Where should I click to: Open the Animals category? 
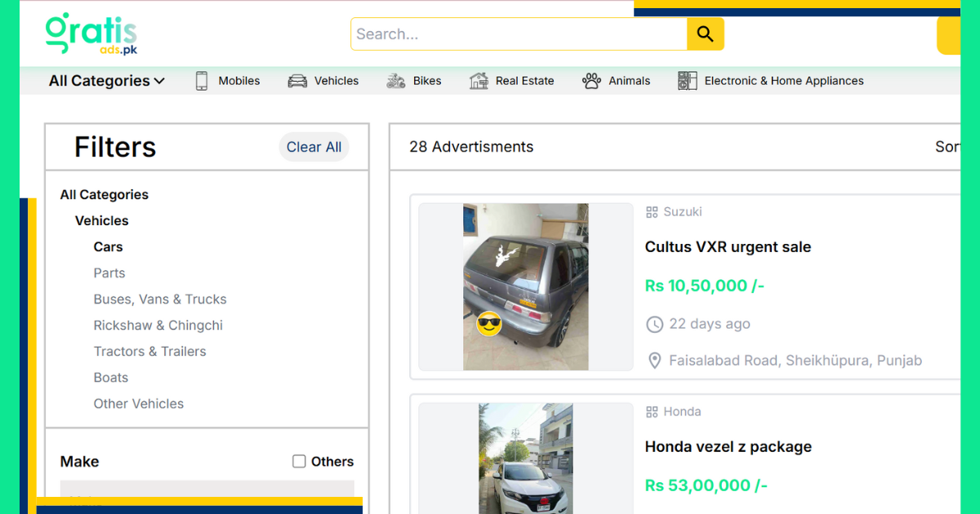click(630, 81)
